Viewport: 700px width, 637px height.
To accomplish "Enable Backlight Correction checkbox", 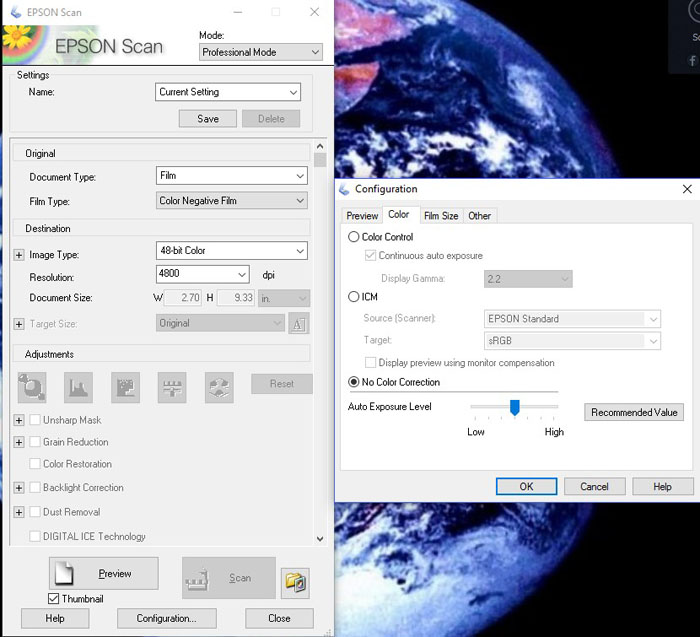I will point(35,487).
